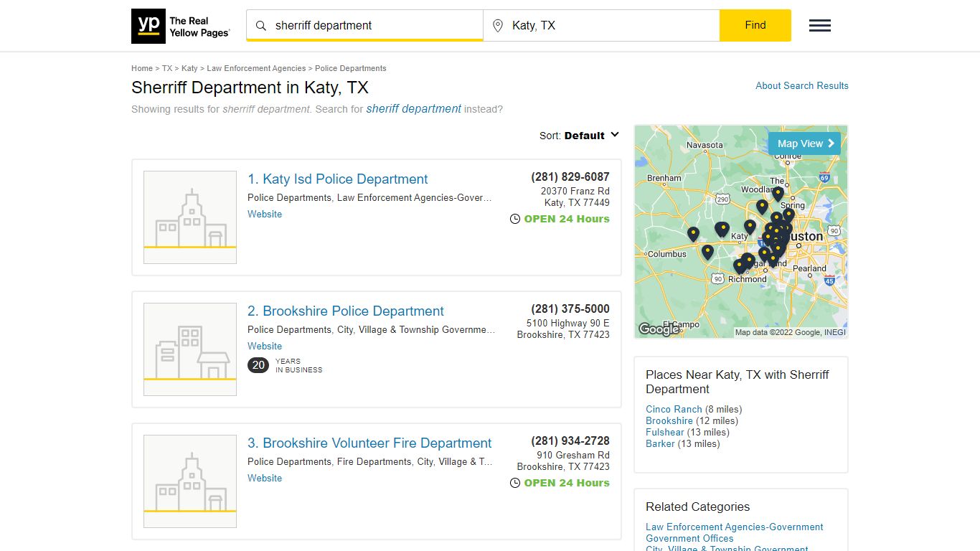Visit Brookshire Police Department Website link

point(265,346)
